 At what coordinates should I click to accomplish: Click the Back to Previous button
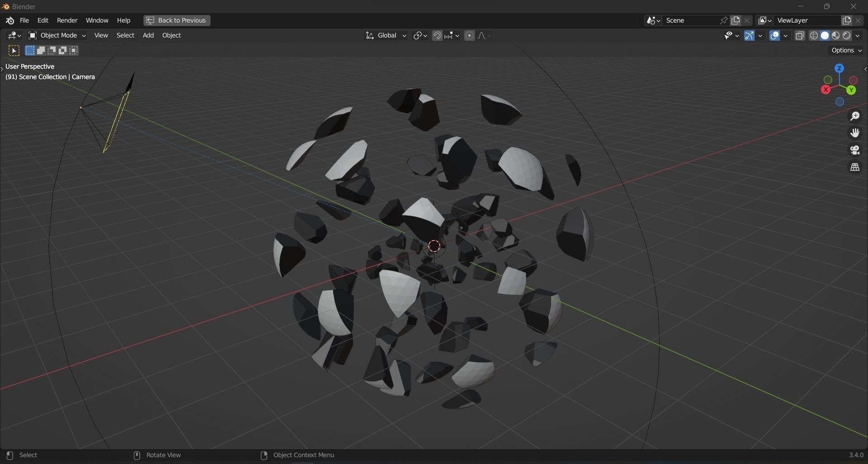177,20
